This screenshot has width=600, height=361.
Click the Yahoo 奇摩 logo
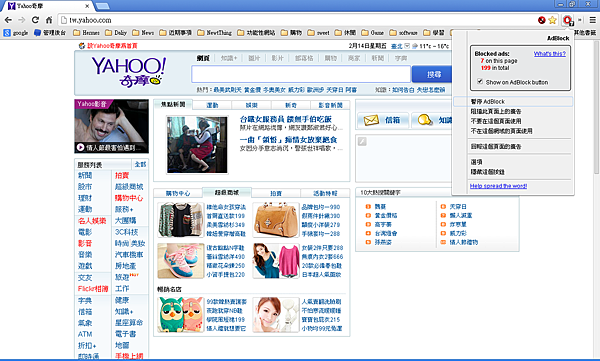click(x=129, y=72)
